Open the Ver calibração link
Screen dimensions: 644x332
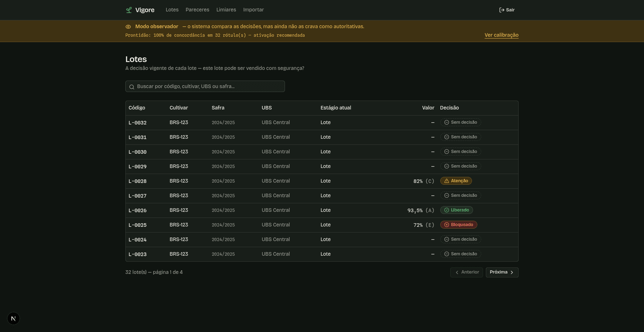click(x=502, y=35)
